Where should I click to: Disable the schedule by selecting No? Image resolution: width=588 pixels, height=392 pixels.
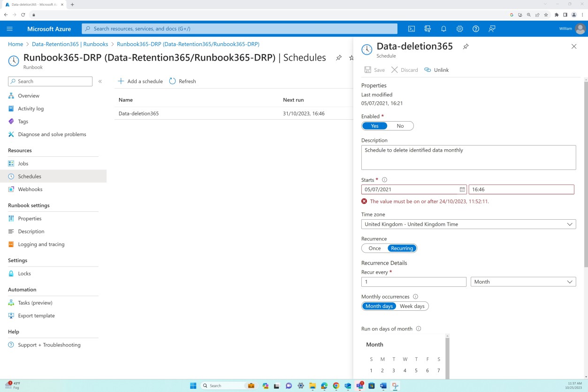pos(400,125)
